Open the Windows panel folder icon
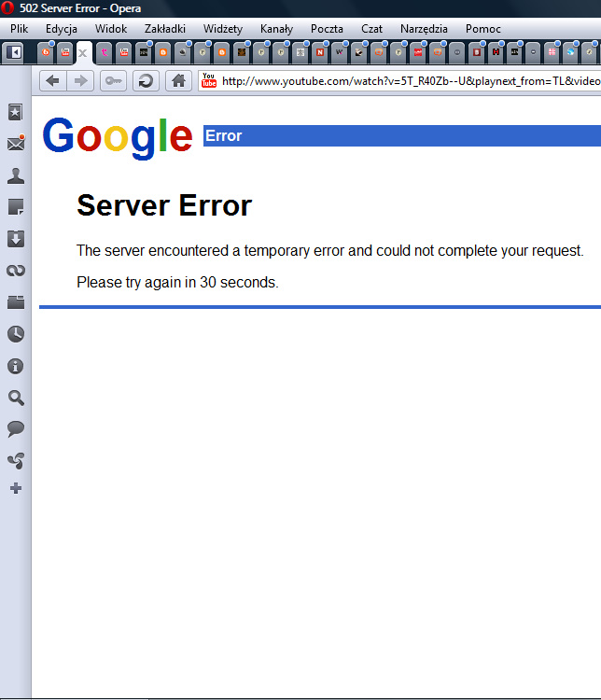This screenshot has width=601, height=700. click(16, 302)
